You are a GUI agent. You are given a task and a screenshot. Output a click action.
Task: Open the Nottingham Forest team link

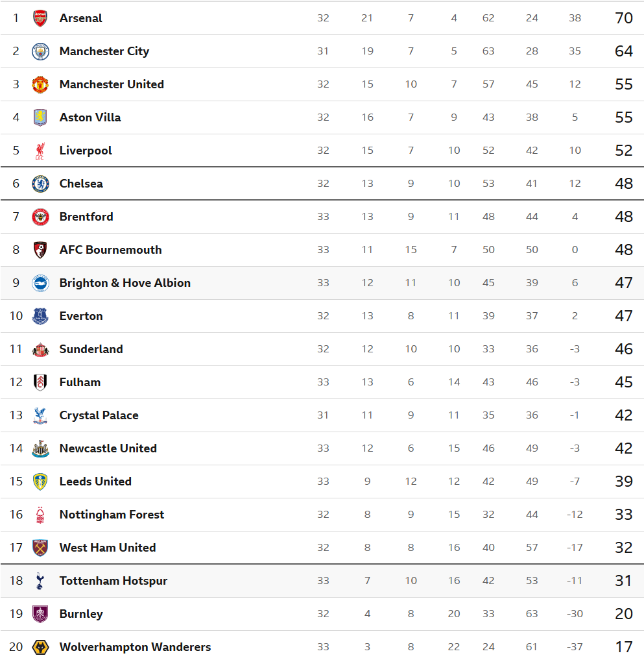(112, 515)
